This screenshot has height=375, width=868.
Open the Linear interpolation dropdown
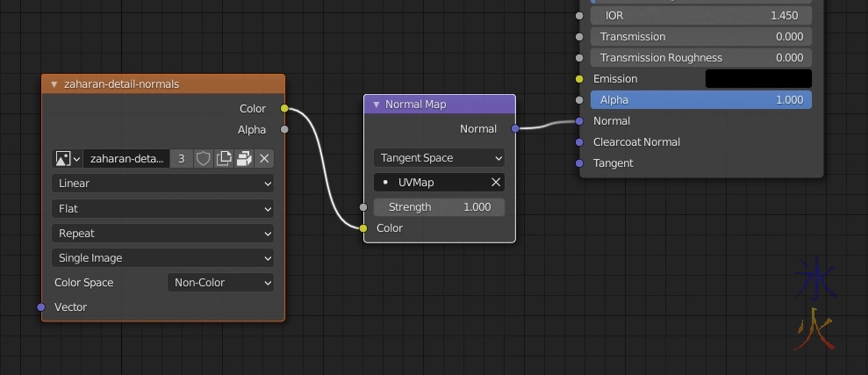click(x=162, y=184)
